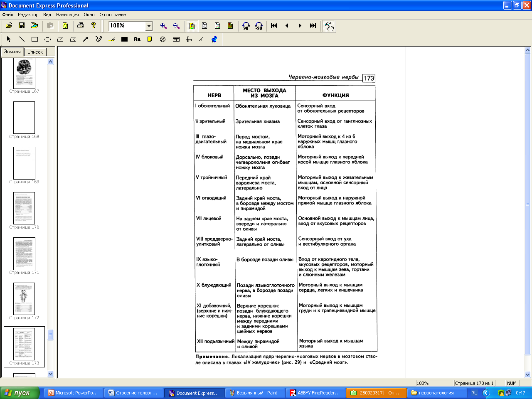Click the Open file folder icon

(9, 26)
